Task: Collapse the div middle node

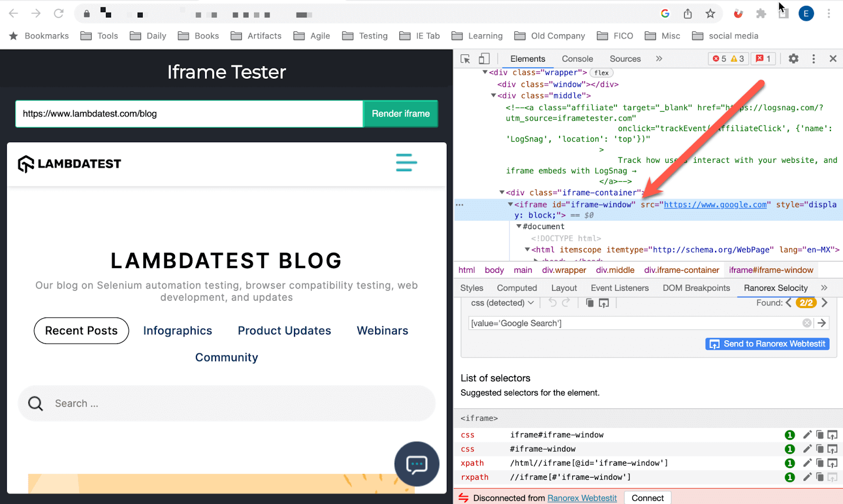Action: pyautogui.click(x=493, y=96)
